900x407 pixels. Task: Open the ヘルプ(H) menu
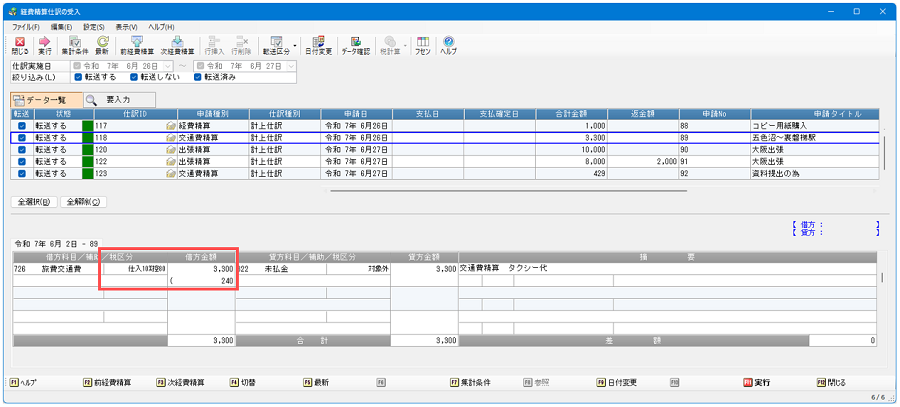click(x=161, y=27)
